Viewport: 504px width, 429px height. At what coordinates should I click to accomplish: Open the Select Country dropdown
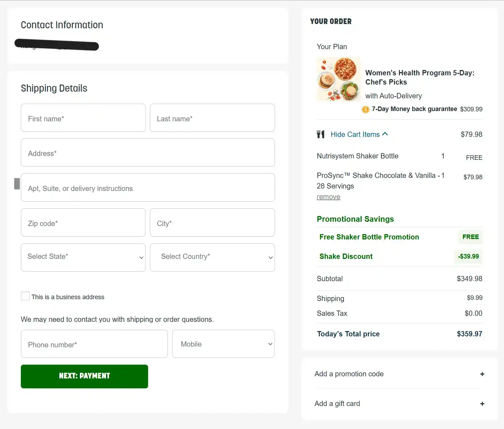pyautogui.click(x=212, y=257)
